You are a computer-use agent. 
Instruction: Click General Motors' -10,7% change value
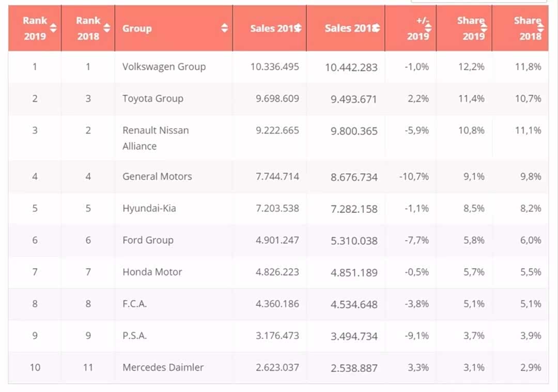[x=414, y=177]
